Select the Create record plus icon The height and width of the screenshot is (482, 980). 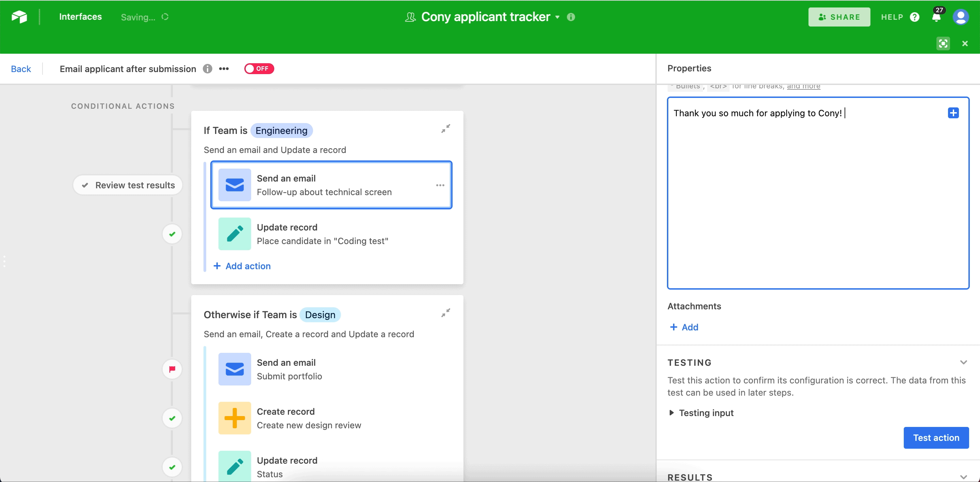coord(234,418)
